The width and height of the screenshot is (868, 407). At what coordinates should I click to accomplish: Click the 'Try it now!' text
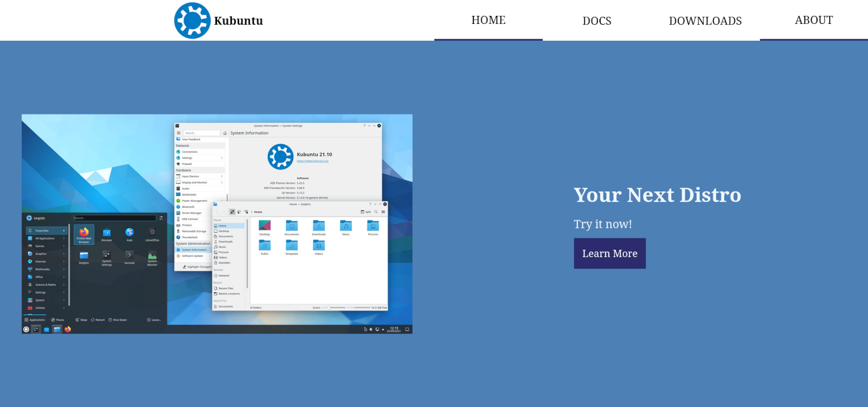click(x=603, y=224)
